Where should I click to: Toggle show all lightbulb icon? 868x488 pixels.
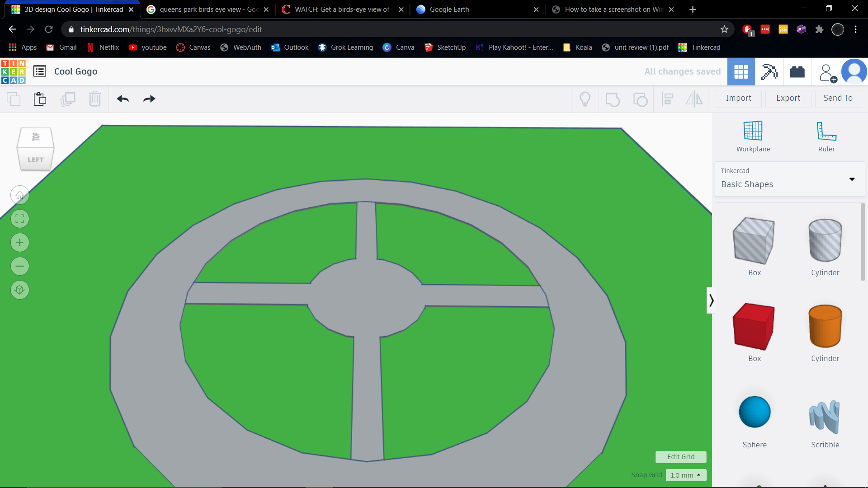point(585,99)
